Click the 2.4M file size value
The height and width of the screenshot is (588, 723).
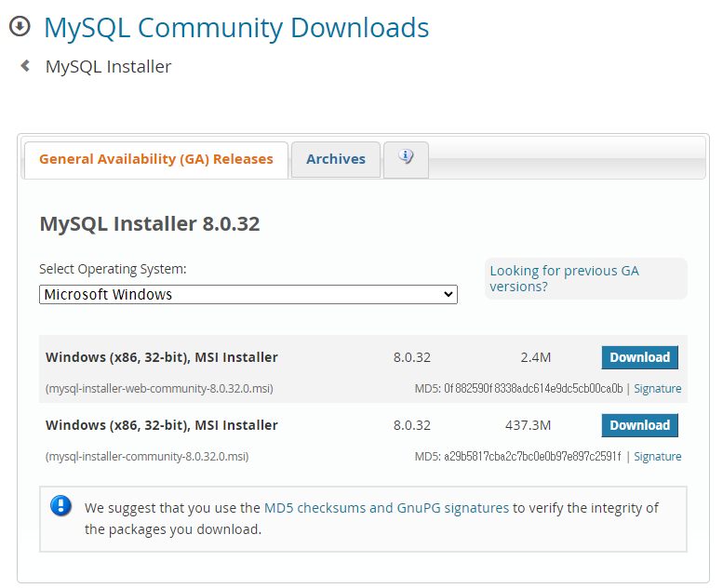(536, 357)
